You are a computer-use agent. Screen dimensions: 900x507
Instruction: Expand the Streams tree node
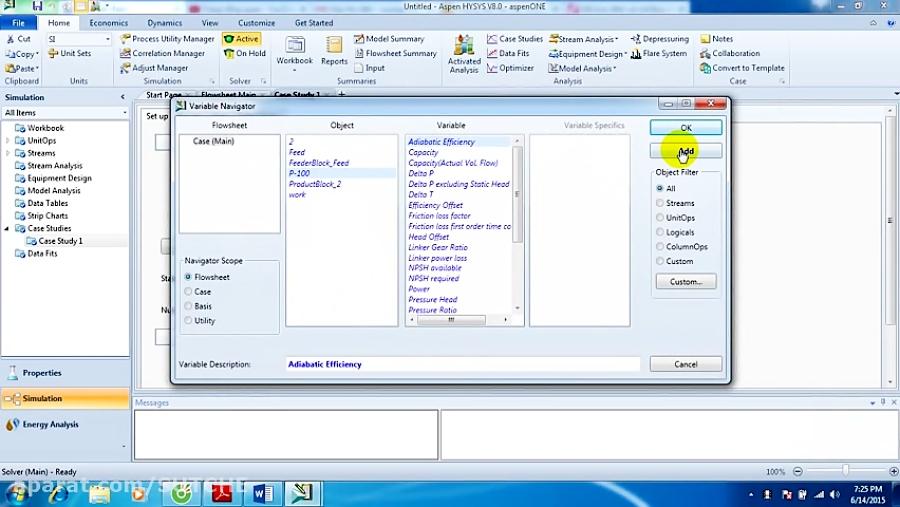tap(7, 153)
